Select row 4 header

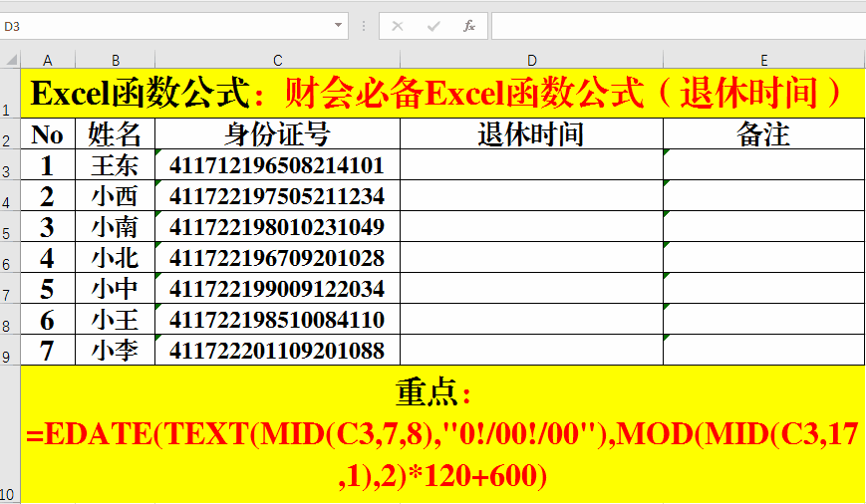pyautogui.click(x=10, y=195)
